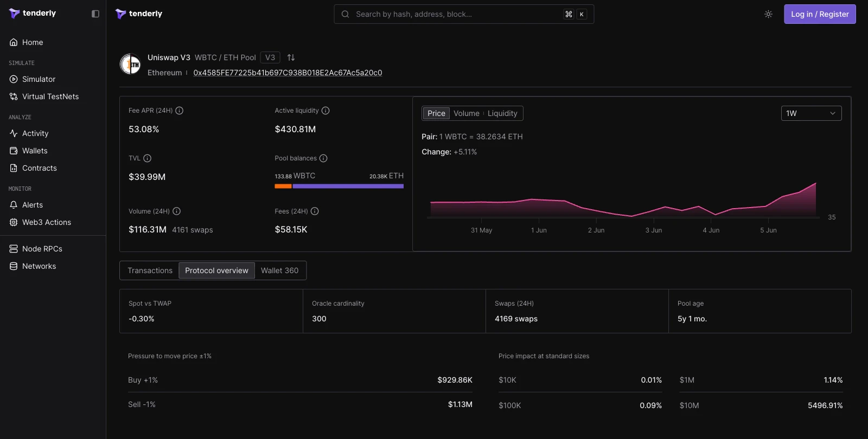
Task: Click the Sell -1% value $1.13M
Action: [x=460, y=404]
